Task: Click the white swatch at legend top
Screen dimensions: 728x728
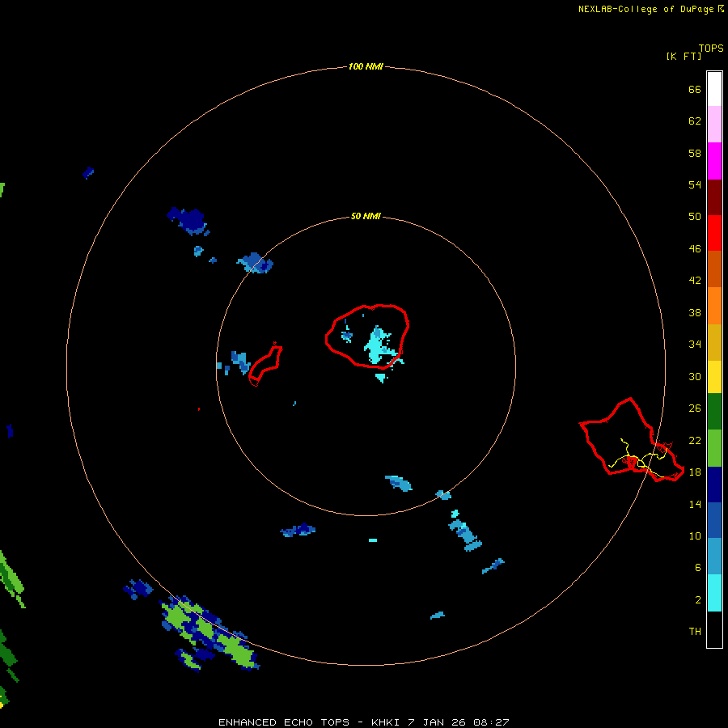Action: pos(714,89)
